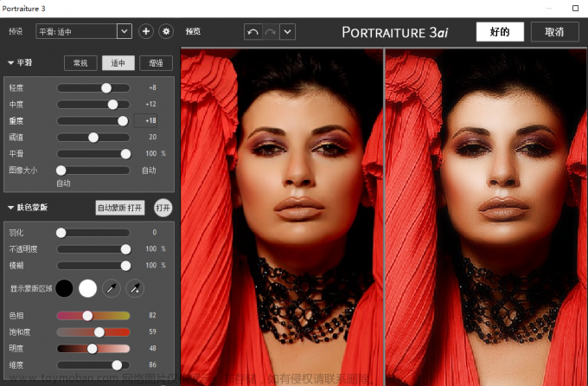
Task: Open preset settings gear icon
Action: click(x=166, y=31)
